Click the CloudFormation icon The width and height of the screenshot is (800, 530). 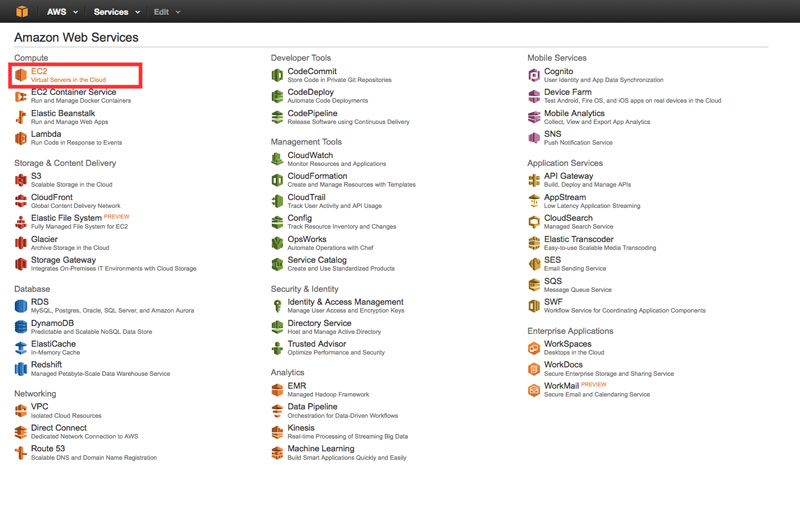pos(277,180)
